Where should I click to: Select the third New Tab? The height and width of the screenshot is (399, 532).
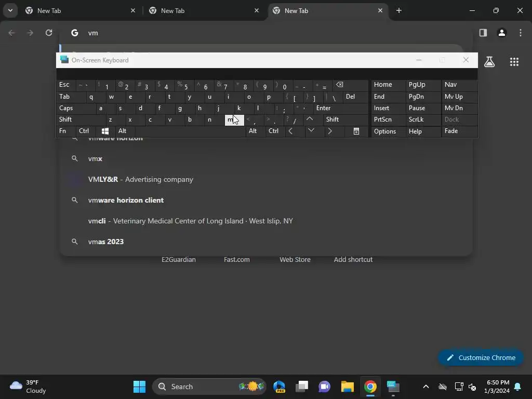(x=328, y=10)
